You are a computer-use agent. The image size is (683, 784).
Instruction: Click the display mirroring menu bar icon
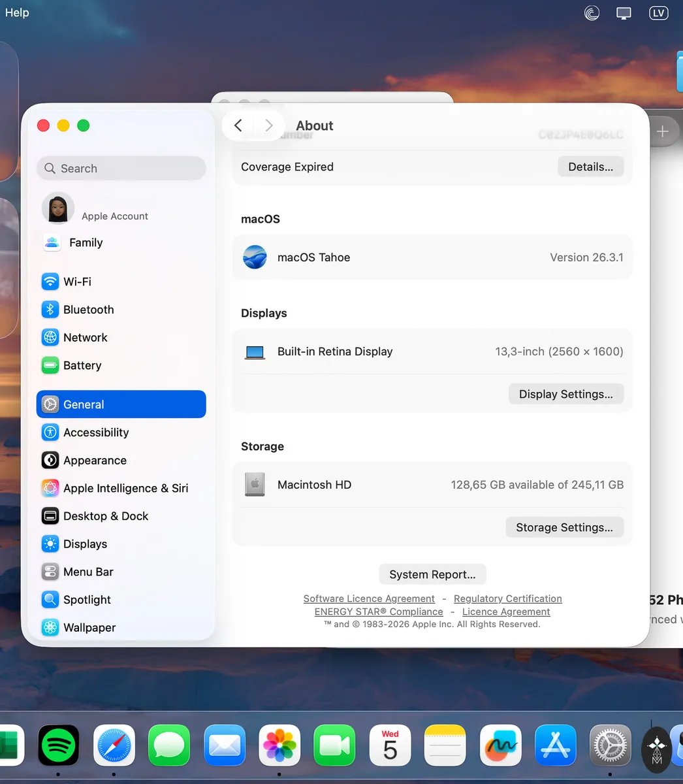[x=624, y=13]
